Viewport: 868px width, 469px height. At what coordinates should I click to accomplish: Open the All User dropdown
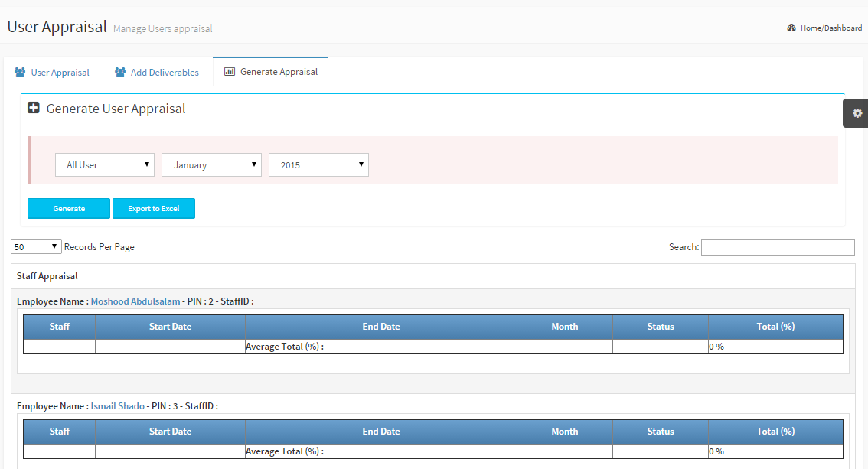pyautogui.click(x=105, y=165)
